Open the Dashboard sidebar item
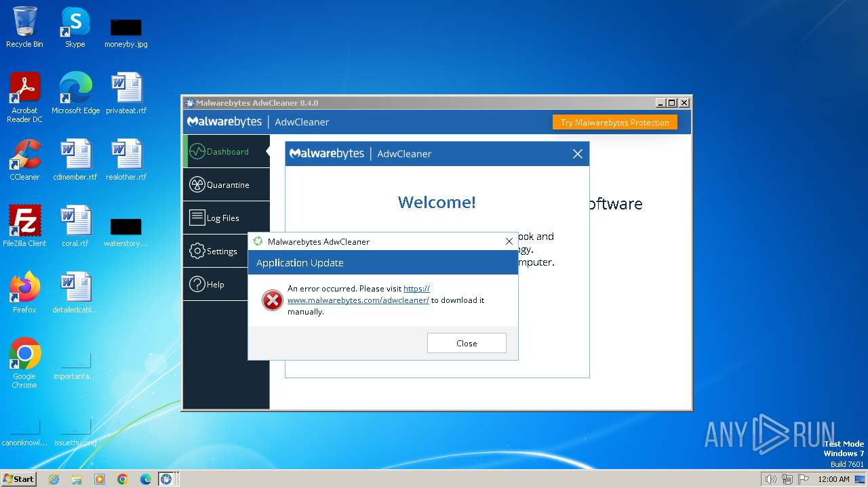The image size is (868, 488). click(x=226, y=151)
